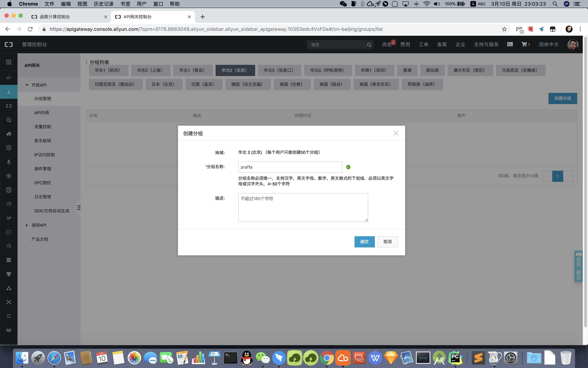Open the 历史记录 menu in macOS menu bar
The width and height of the screenshot is (588, 368).
(x=103, y=4)
